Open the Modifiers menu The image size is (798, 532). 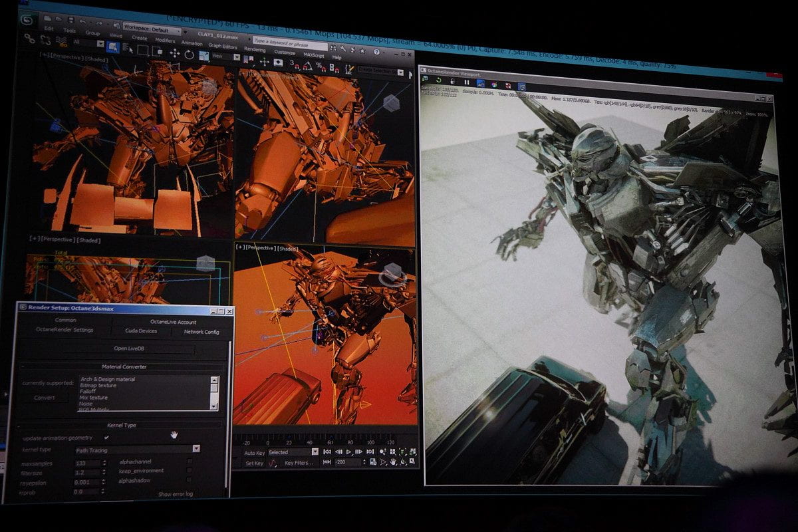point(164,41)
